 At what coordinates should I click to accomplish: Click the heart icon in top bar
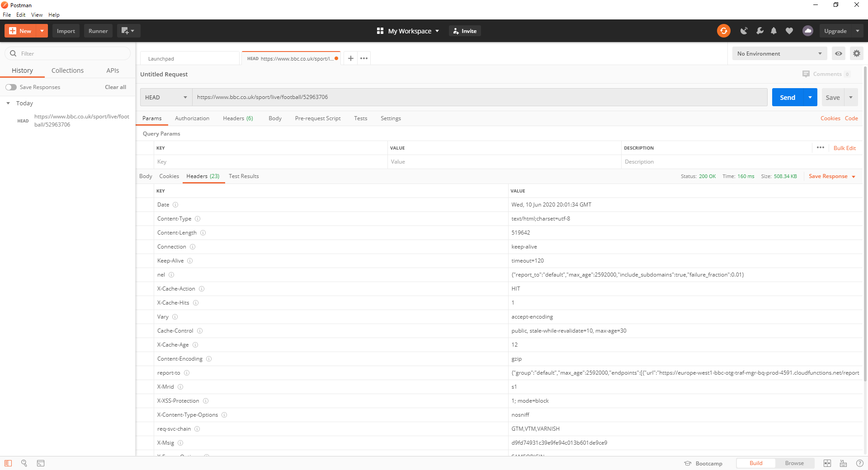[789, 31]
